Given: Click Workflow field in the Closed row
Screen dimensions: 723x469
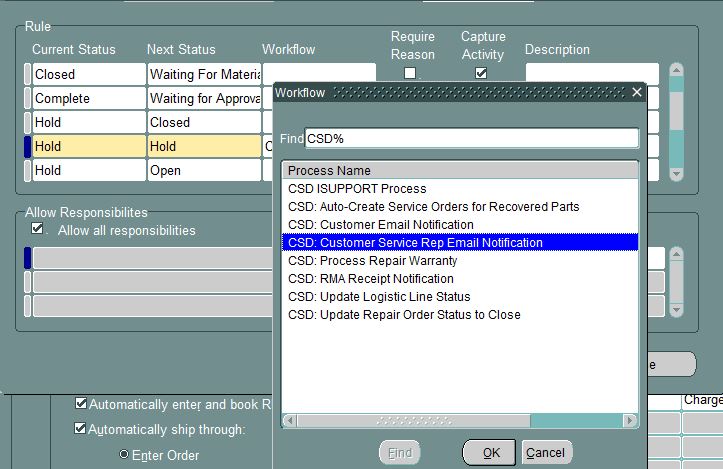Looking at the screenshot, I should [319, 73].
